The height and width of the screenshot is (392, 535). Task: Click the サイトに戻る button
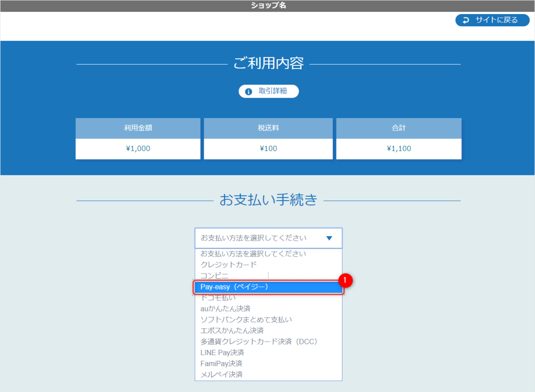point(492,20)
